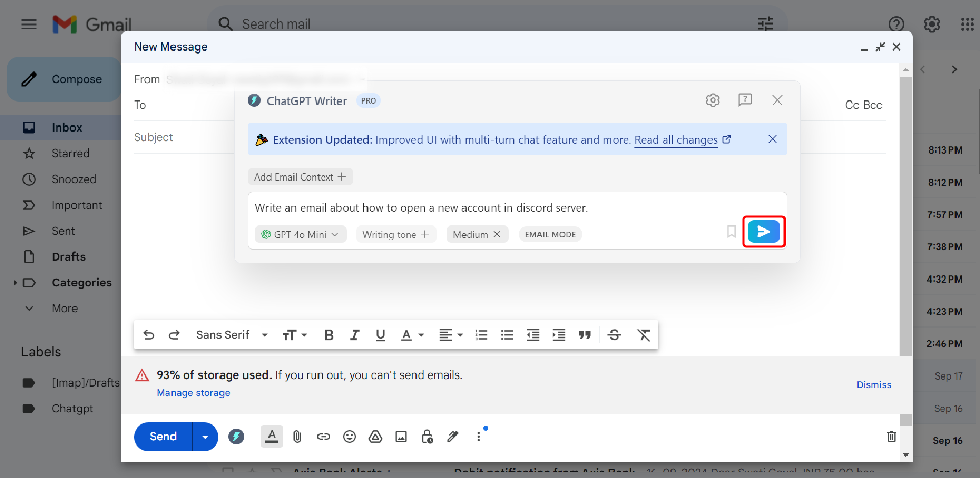Insert files using Google Drive
Screen dimensions: 980x478
[x=375, y=436]
